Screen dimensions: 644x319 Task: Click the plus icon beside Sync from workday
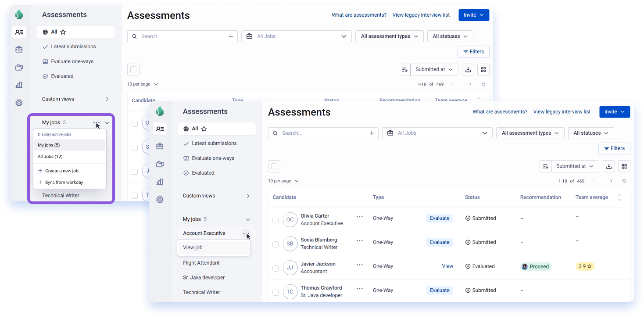click(40, 182)
